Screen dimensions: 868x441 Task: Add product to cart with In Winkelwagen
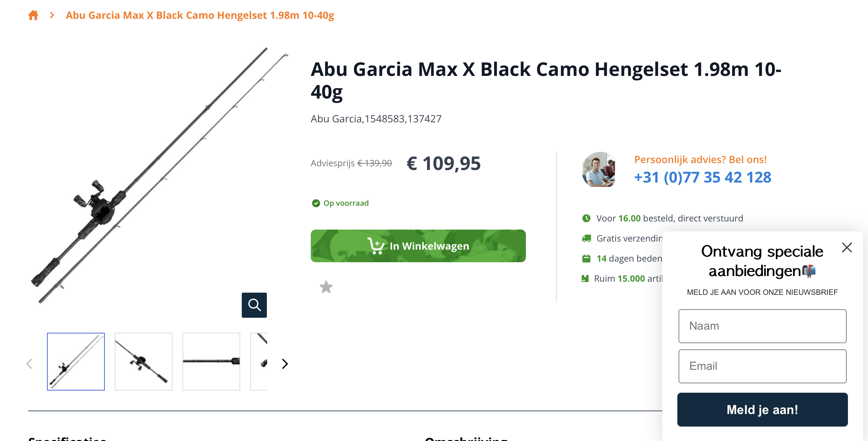418,246
